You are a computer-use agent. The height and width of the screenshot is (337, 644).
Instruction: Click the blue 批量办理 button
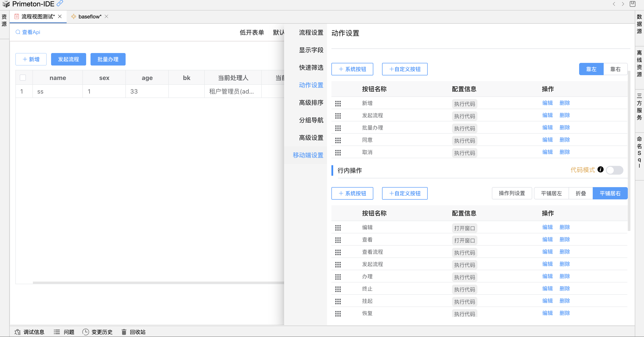point(108,59)
